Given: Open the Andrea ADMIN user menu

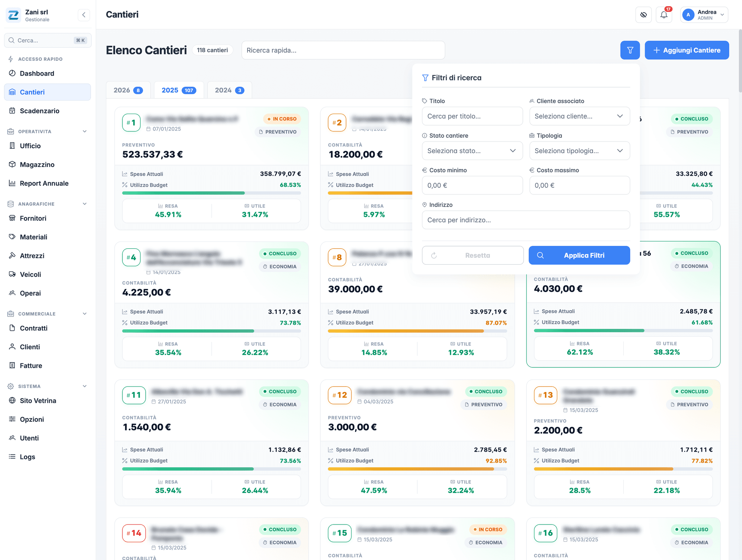Looking at the screenshot, I should point(704,15).
